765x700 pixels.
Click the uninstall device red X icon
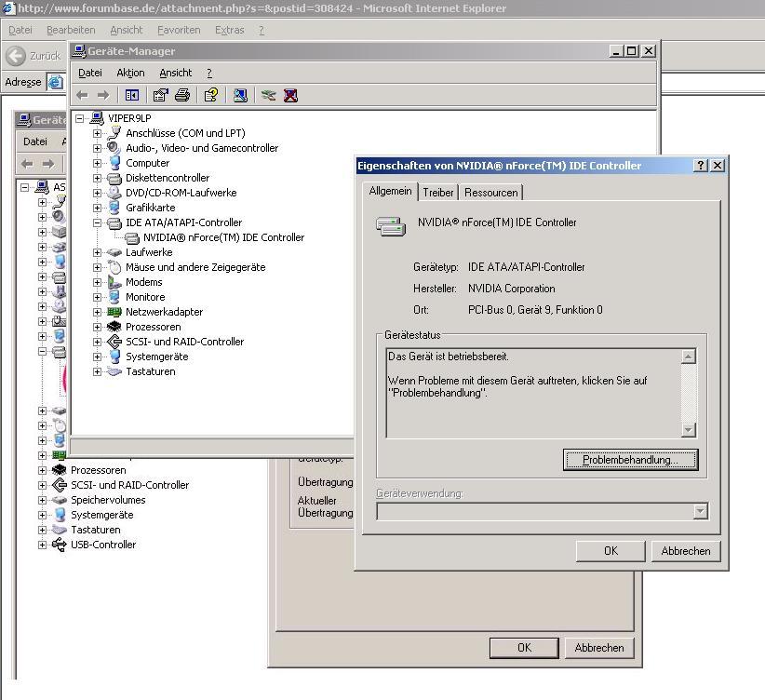290,95
